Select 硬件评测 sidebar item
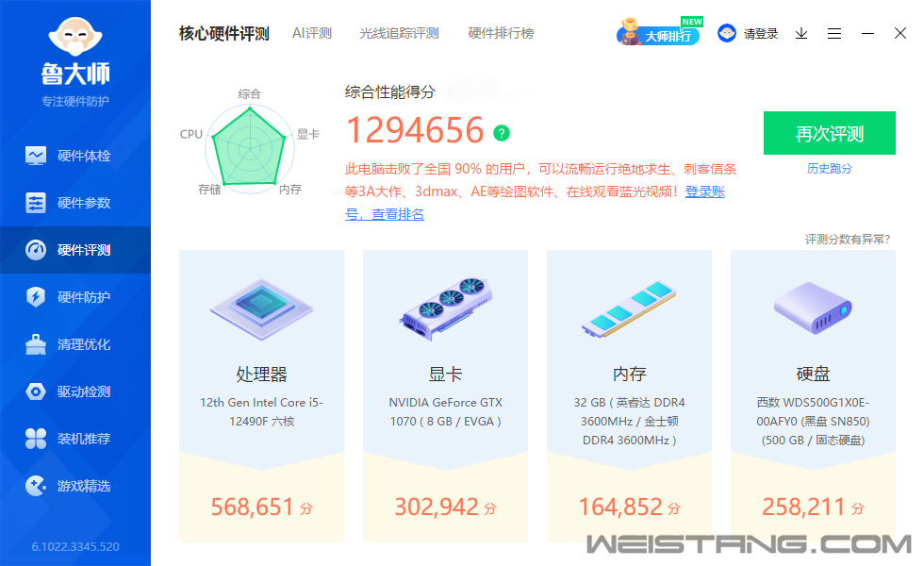This screenshot has width=924, height=566. 75,250
